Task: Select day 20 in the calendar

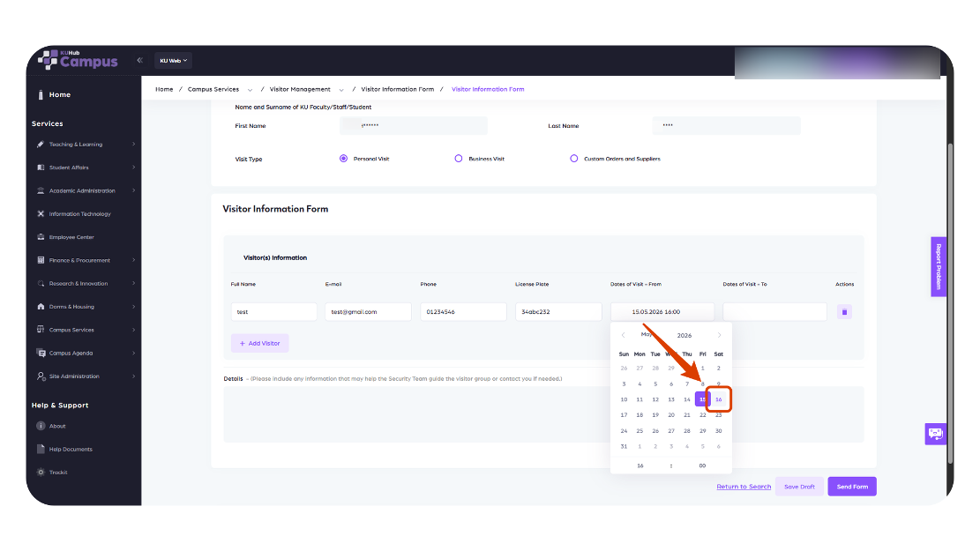Action: point(671,415)
